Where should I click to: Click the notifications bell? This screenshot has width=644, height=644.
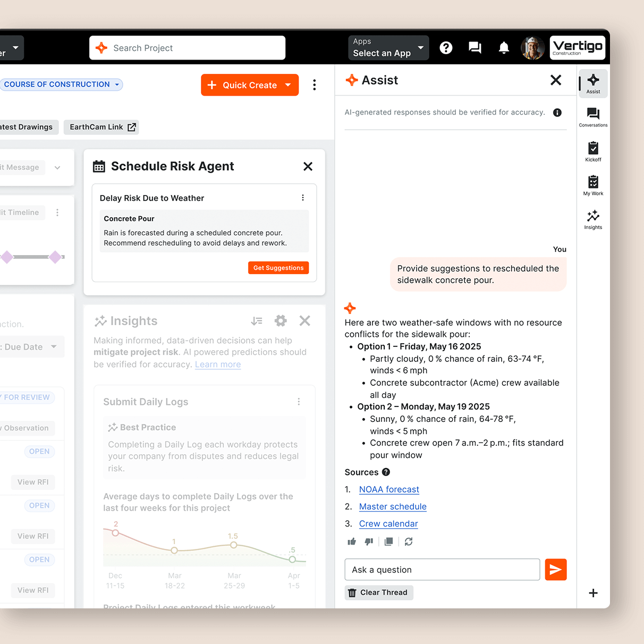tap(504, 48)
